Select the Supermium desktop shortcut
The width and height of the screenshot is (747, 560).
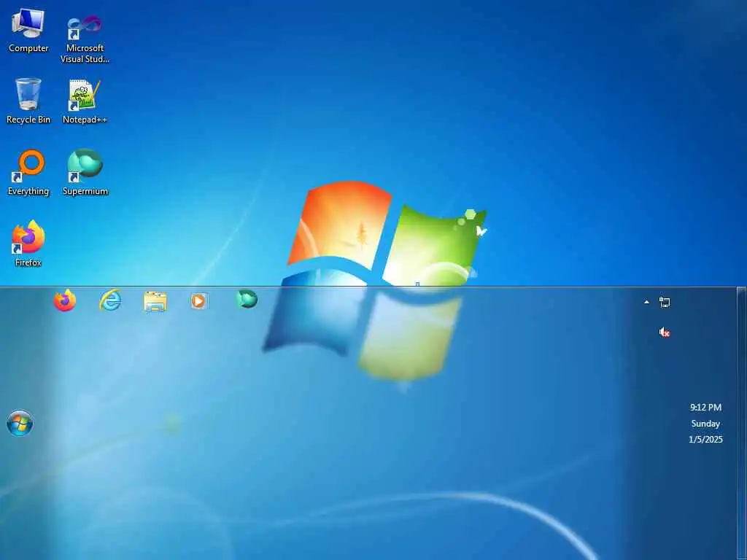click(x=85, y=173)
